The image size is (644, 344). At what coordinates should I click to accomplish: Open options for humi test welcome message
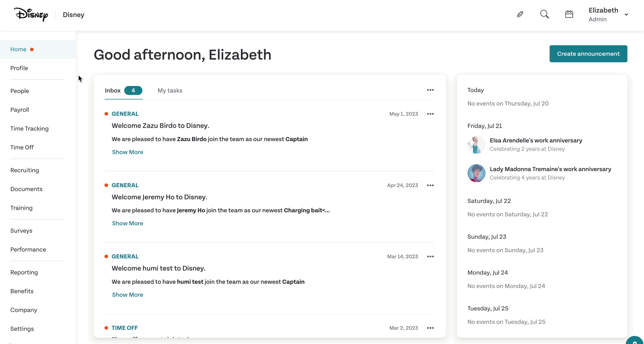coord(431,256)
